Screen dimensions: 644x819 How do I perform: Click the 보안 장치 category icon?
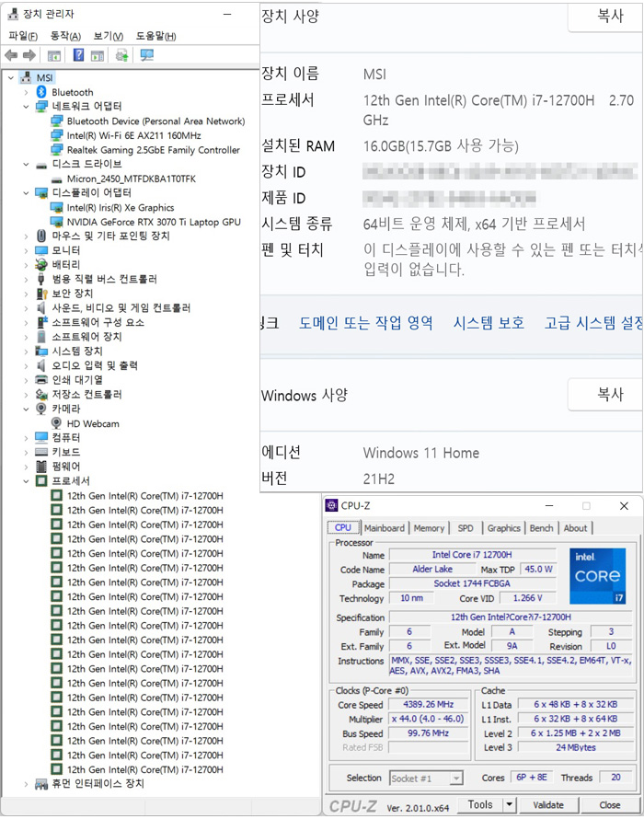41,293
